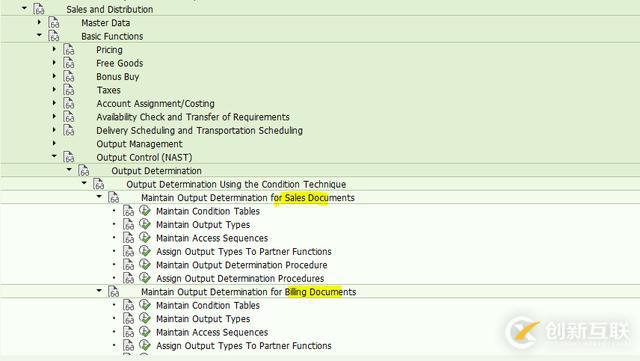Execute Assign Output Types To Partner Functions, Billing
Viewport: 640px width, 361px height.
coord(144,345)
